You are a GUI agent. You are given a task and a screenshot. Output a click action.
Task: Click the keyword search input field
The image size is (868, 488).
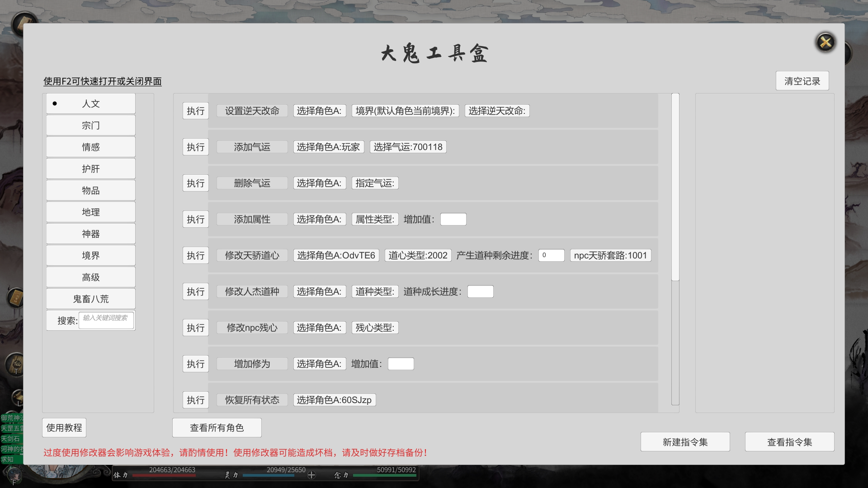pos(106,320)
